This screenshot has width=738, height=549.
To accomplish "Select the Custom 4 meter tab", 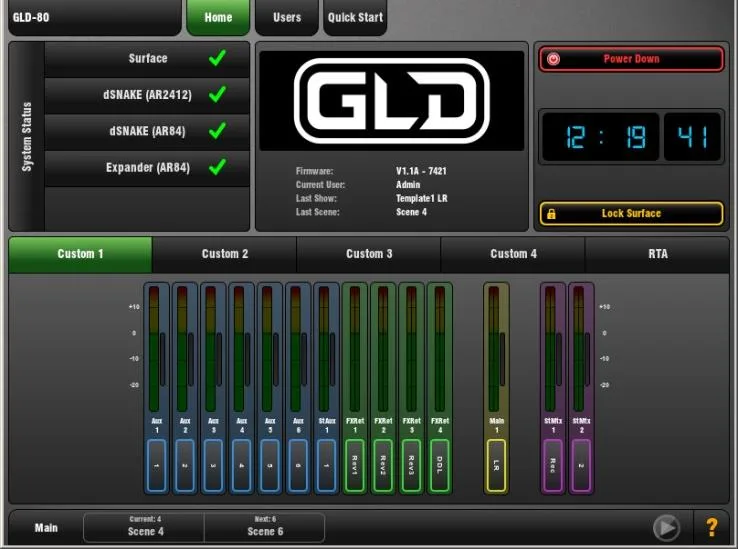I will coord(513,254).
